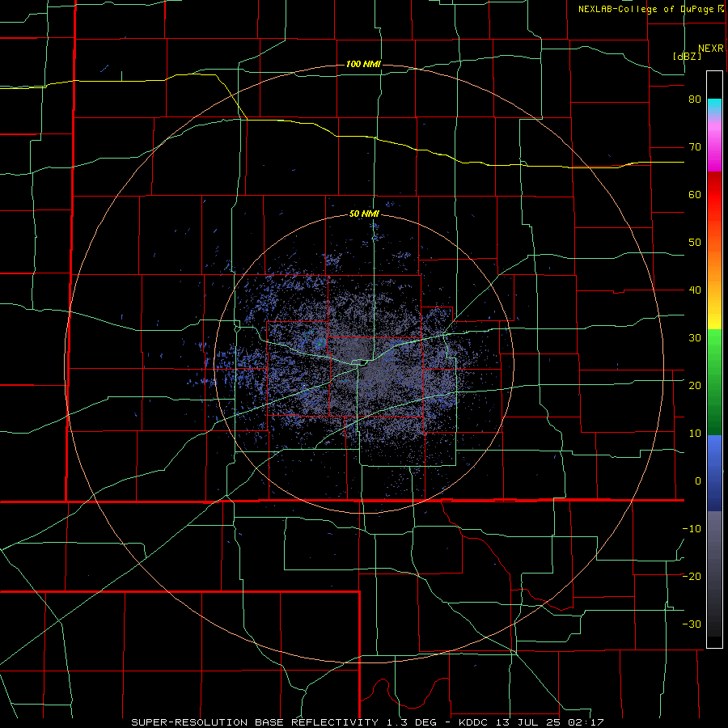Viewport: 728px width, 728px height.
Task: Click the 80 value on the dBZ scale
Action: (695, 99)
